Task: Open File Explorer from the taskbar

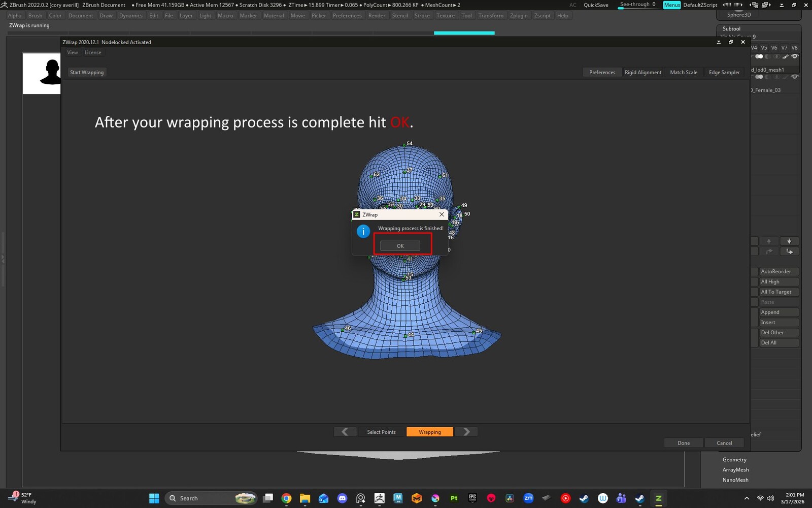Action: tap(304, 498)
